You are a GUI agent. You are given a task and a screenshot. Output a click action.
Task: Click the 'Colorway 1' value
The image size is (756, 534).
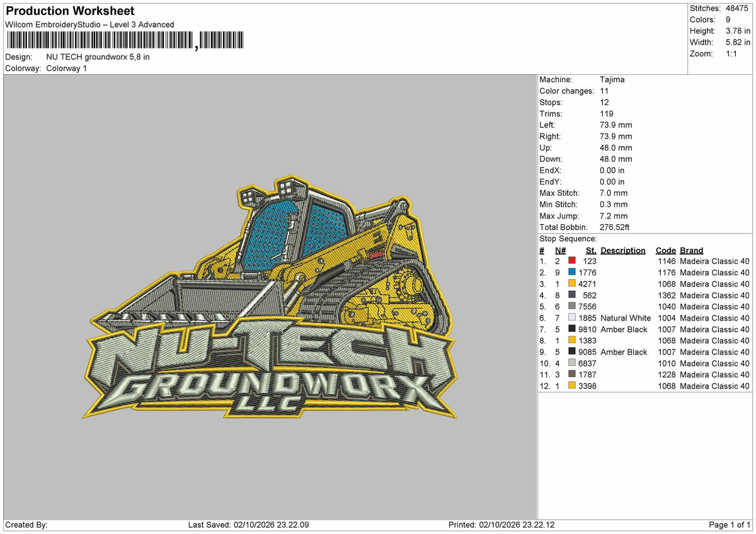[x=67, y=68]
